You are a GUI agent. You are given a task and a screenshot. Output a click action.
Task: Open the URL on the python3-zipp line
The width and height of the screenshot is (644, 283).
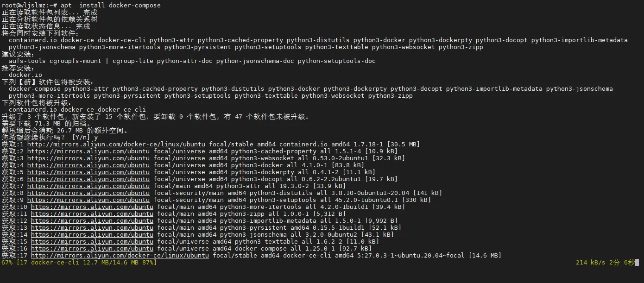92,214
